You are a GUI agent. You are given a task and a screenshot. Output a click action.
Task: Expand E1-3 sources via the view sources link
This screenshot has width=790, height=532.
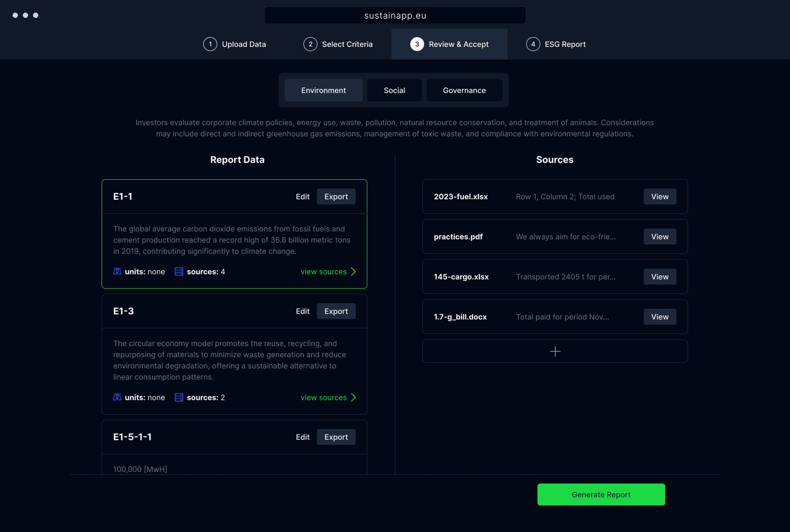(x=323, y=397)
